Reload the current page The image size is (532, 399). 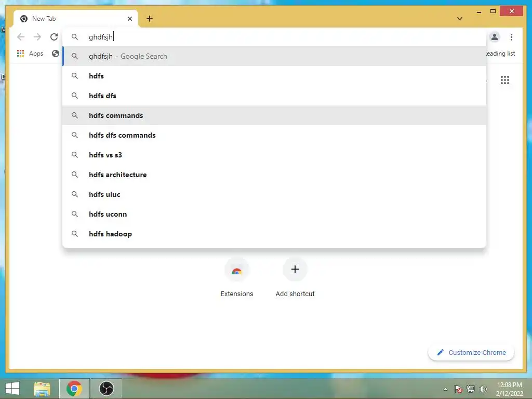point(54,37)
